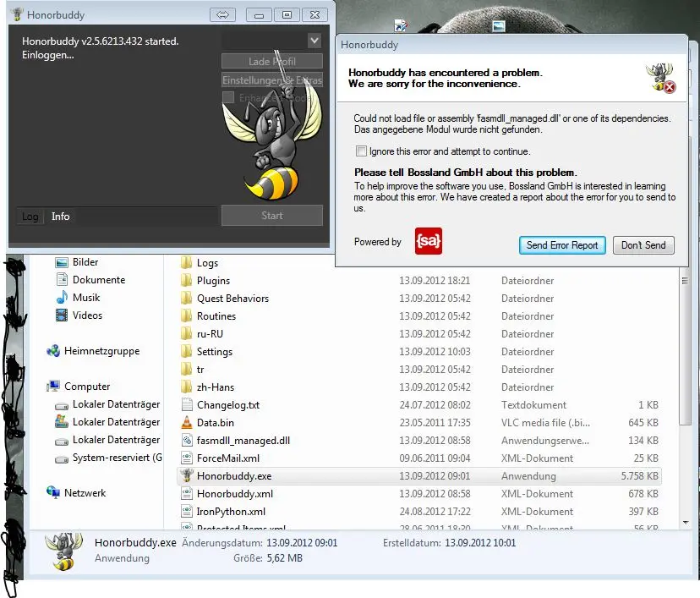
Task: Click the Routines folder icon
Action: [187, 316]
